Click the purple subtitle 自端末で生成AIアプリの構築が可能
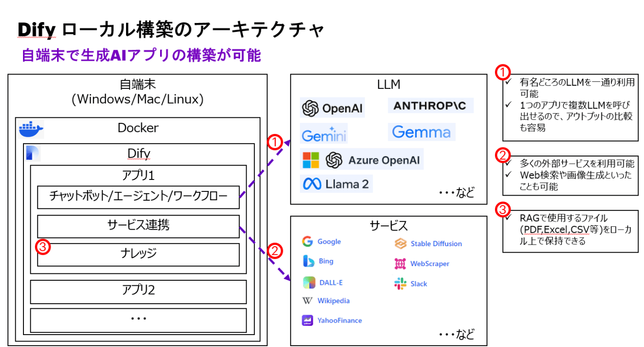The image size is (644, 347). [141, 55]
